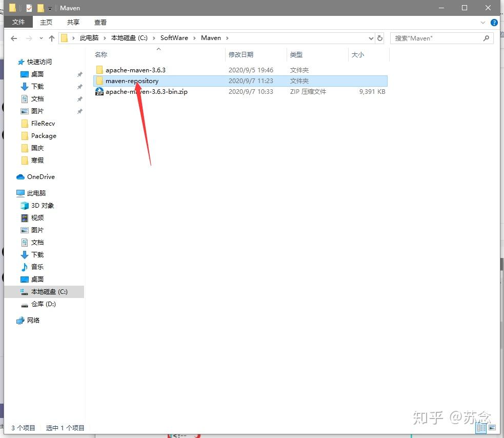Select 此电脑 in navigation pane

click(36, 193)
